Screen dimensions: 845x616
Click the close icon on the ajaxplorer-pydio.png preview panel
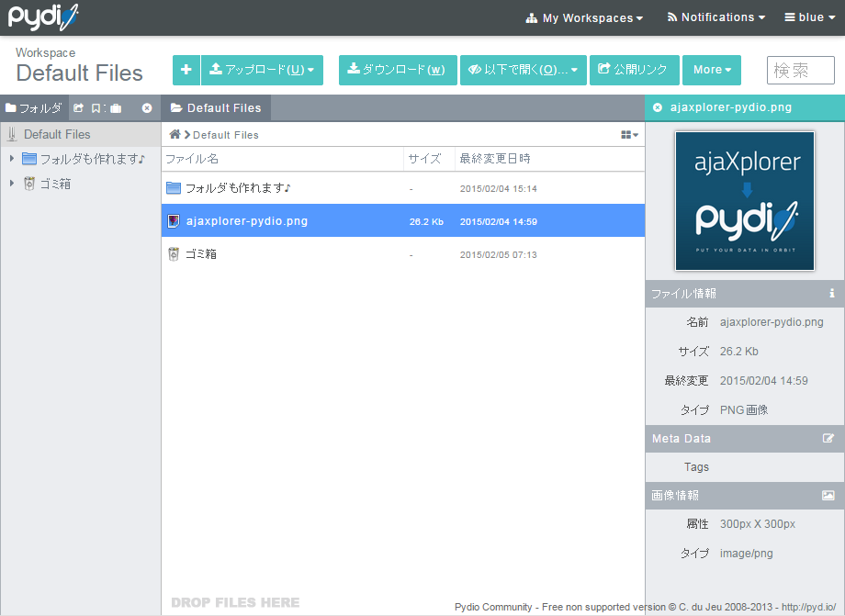(656, 107)
